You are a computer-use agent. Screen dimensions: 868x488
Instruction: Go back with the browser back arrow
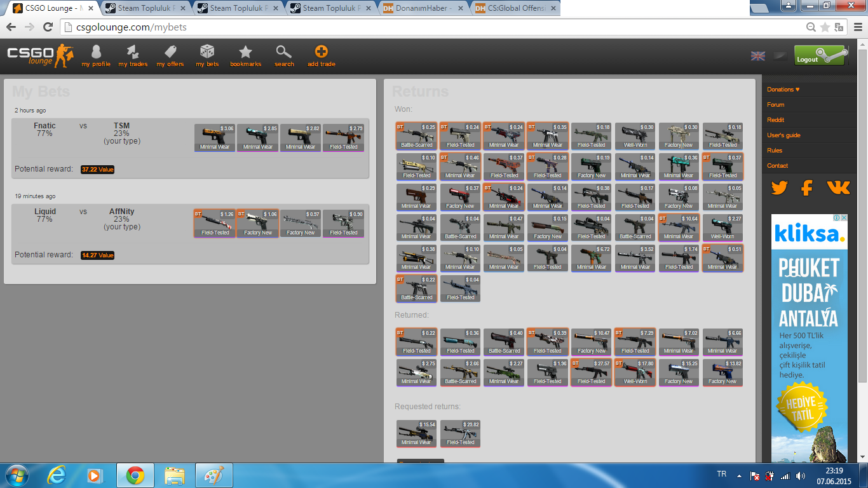[11, 27]
